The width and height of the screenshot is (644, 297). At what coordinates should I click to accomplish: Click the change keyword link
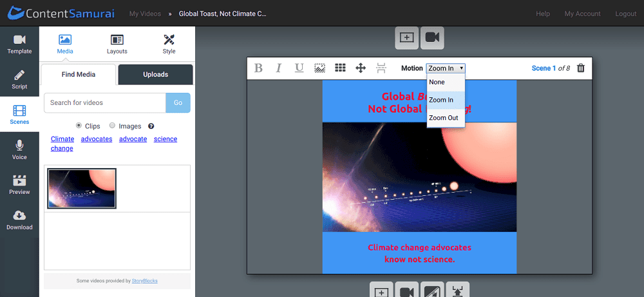(62, 148)
